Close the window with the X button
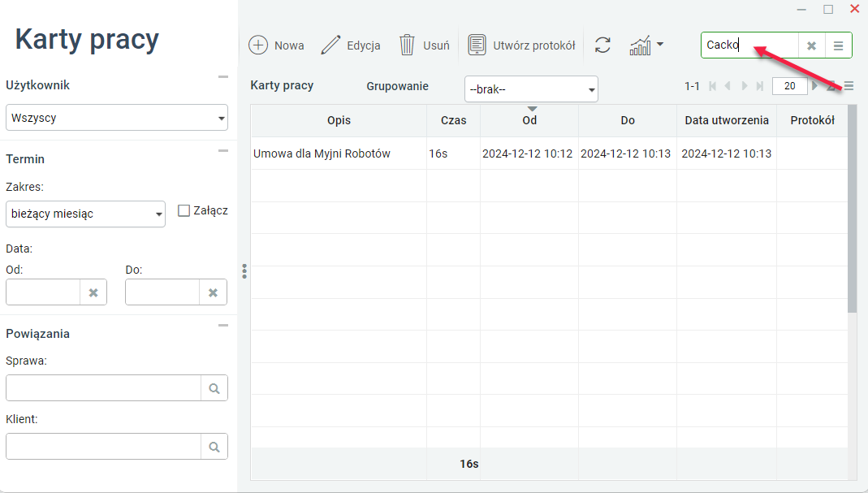Viewport: 868px width, 493px height. pyautogui.click(x=855, y=8)
